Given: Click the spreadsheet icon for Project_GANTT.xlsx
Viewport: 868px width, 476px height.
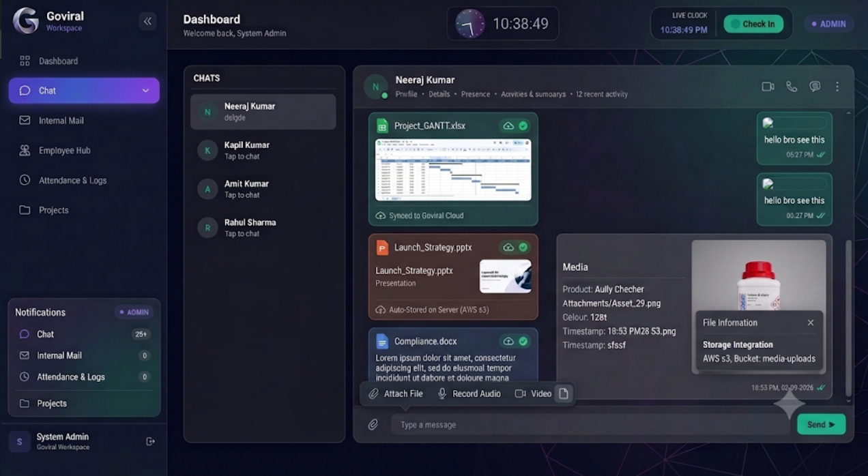Looking at the screenshot, I should pos(382,126).
